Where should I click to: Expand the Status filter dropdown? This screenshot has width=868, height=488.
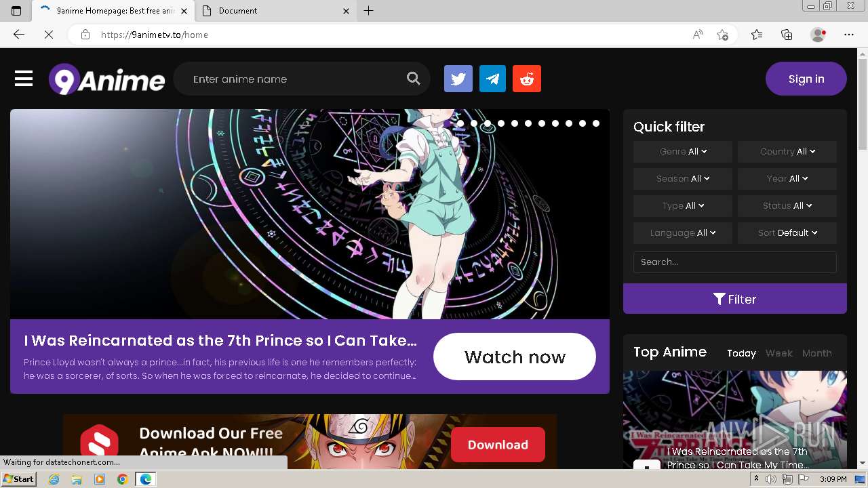[787, 206]
